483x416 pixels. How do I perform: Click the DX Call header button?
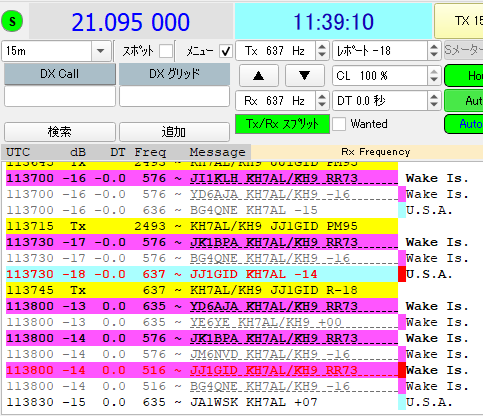point(60,74)
